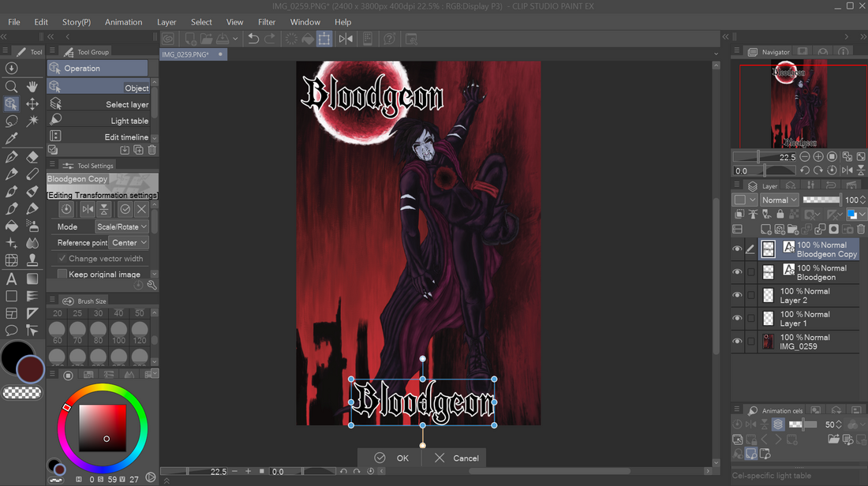Click the Scale/Rotate transform icon in command bar
Screen dimensions: 868x486
tap(324, 39)
